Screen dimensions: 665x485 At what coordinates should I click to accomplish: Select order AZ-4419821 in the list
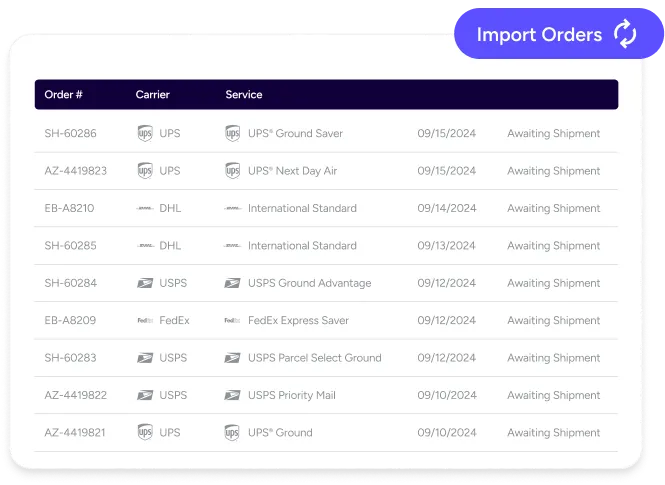76,433
